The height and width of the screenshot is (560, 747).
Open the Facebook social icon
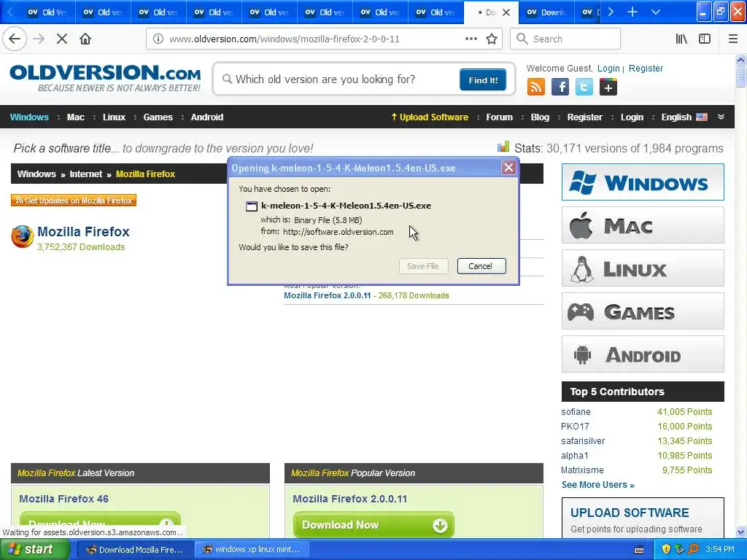pyautogui.click(x=560, y=87)
